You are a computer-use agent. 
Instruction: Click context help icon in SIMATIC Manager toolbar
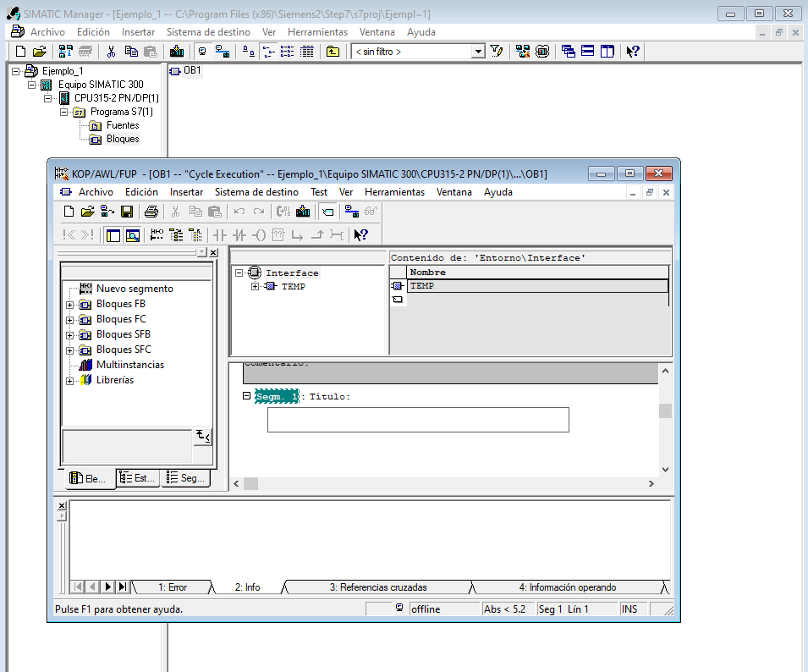(633, 52)
